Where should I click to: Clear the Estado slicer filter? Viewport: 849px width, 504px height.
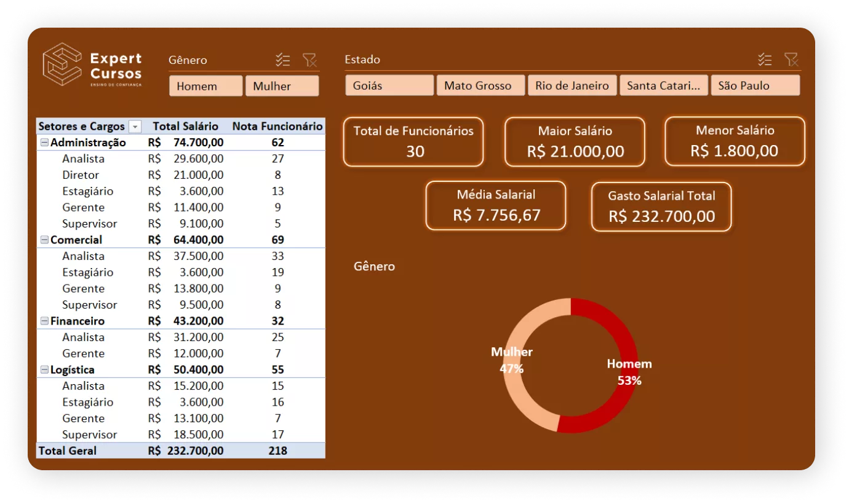tap(792, 60)
